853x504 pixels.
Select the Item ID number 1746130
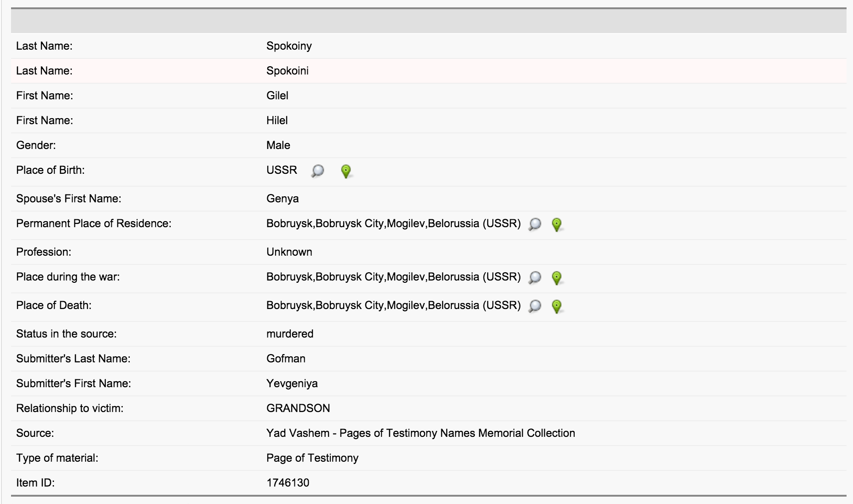point(288,483)
